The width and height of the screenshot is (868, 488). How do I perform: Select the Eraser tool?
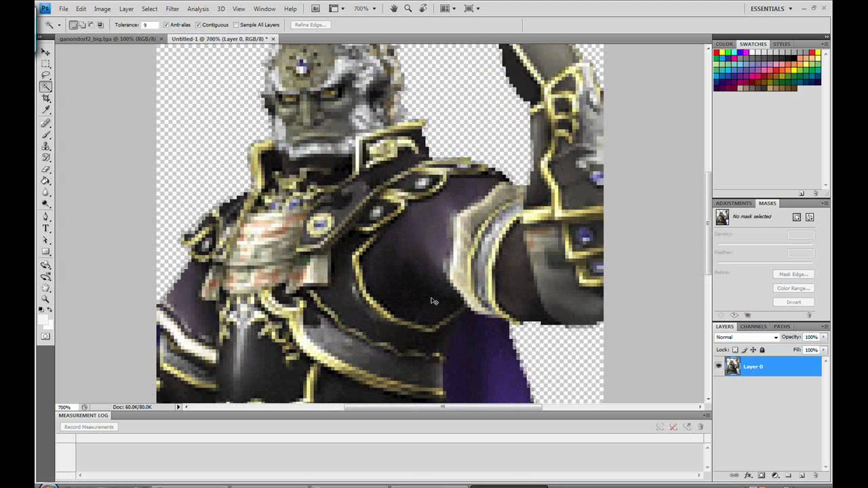click(x=45, y=169)
